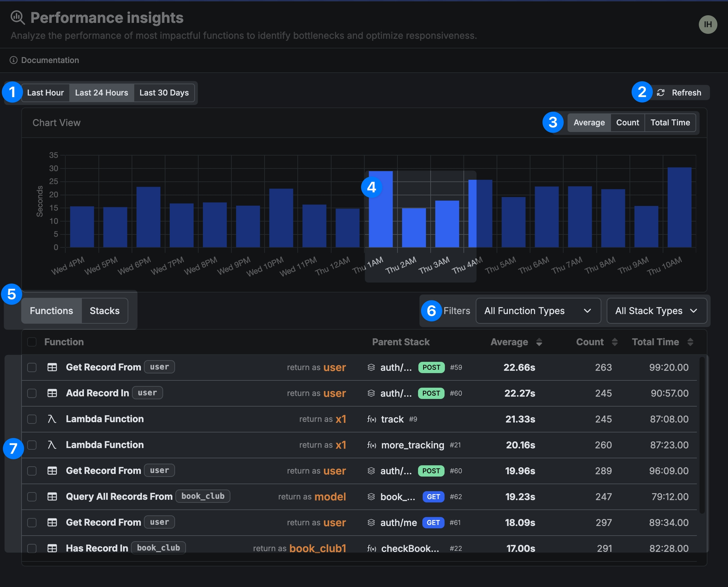
Task: Click table icon beside Query All Records From
Action: (52, 496)
